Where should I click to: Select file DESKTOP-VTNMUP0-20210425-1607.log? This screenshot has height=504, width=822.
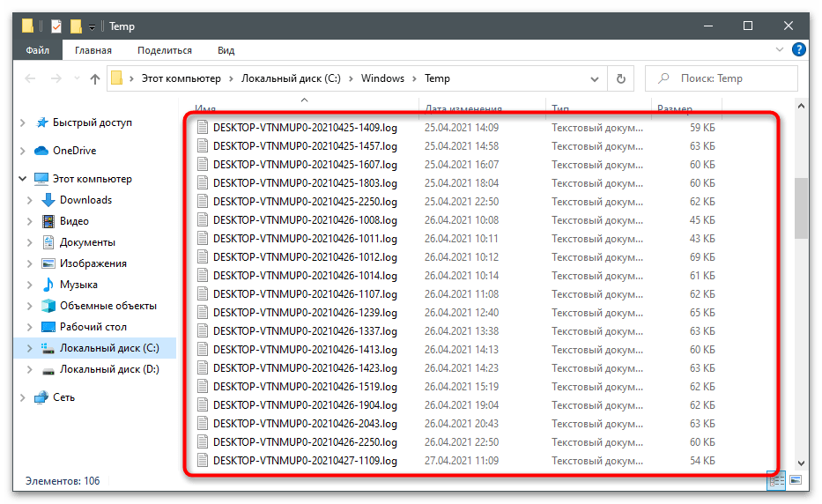(x=305, y=165)
